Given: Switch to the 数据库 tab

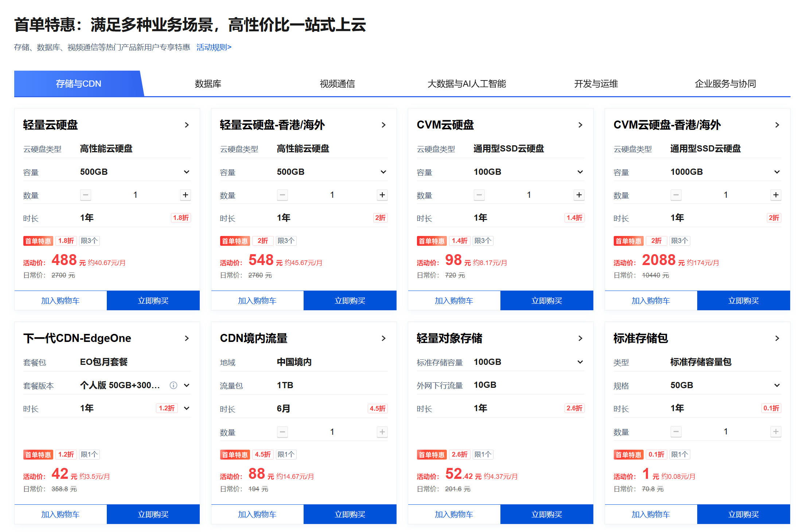Looking at the screenshot, I should (208, 84).
